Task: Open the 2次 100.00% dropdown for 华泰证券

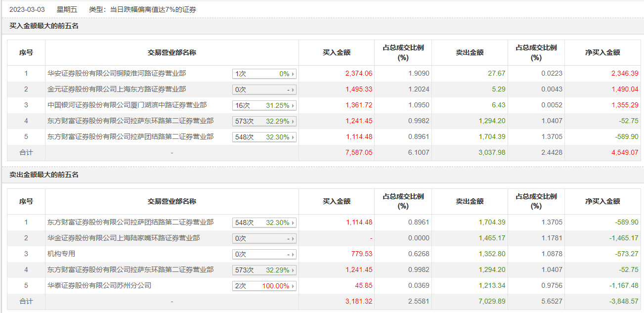Action: click(264, 286)
